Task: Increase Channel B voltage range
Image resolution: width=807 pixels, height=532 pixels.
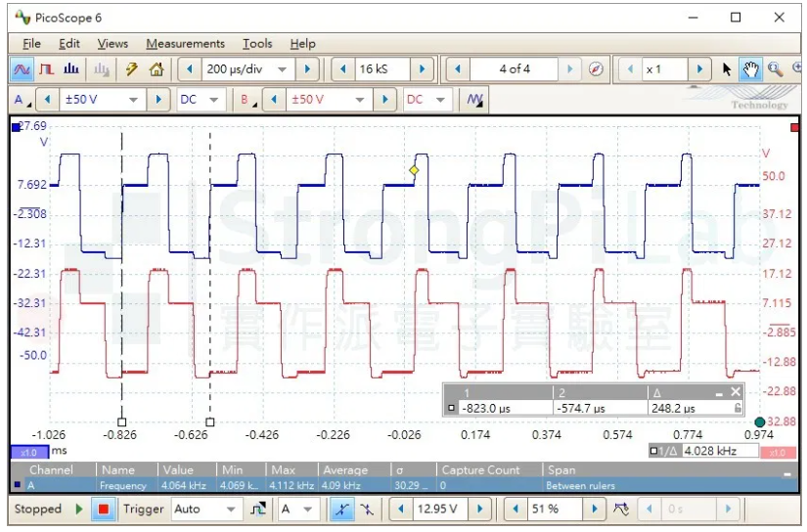Action: (x=384, y=100)
